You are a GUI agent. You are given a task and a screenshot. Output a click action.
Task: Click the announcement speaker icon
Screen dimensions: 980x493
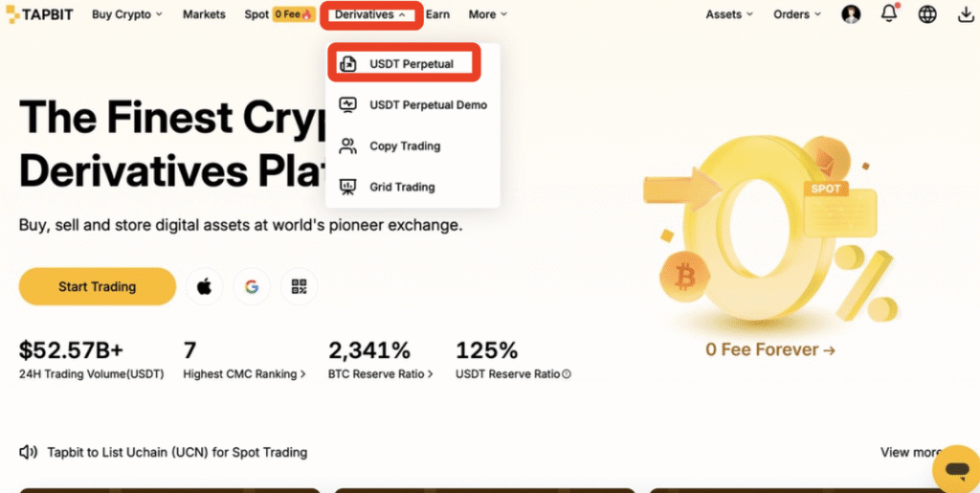click(x=28, y=453)
